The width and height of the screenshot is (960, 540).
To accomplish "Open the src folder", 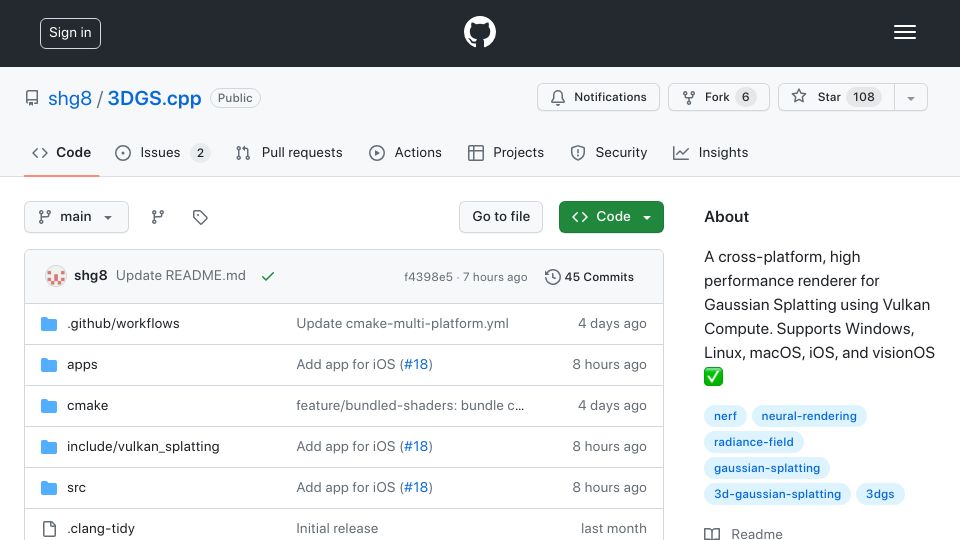I will (76, 487).
